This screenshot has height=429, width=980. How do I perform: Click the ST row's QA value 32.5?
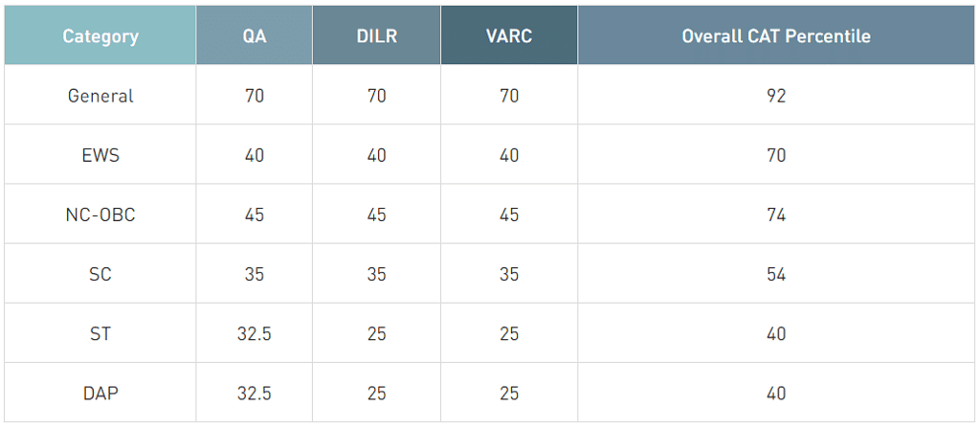(x=254, y=333)
